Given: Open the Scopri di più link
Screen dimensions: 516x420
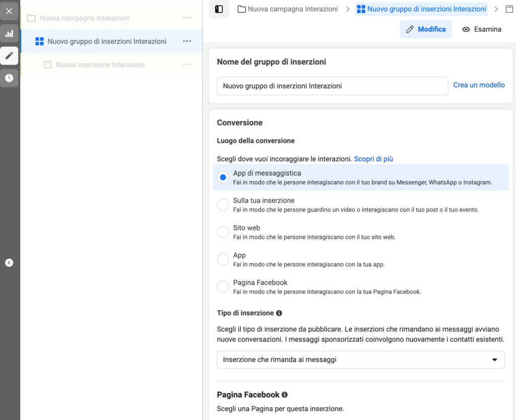Looking at the screenshot, I should 373,159.
